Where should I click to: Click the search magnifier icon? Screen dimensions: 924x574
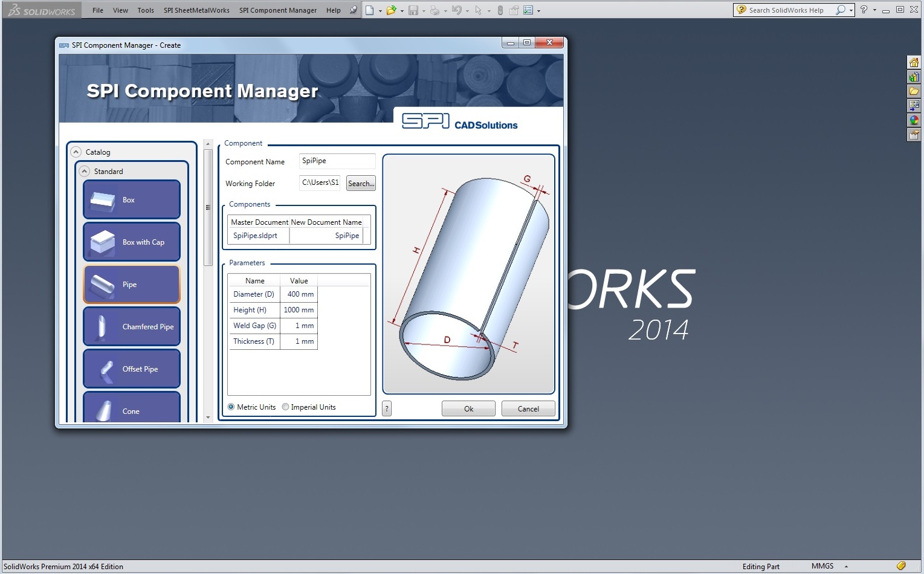click(x=841, y=10)
